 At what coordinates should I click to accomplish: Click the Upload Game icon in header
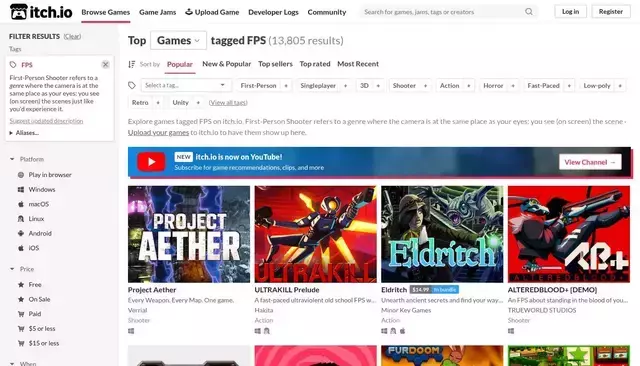(x=189, y=12)
